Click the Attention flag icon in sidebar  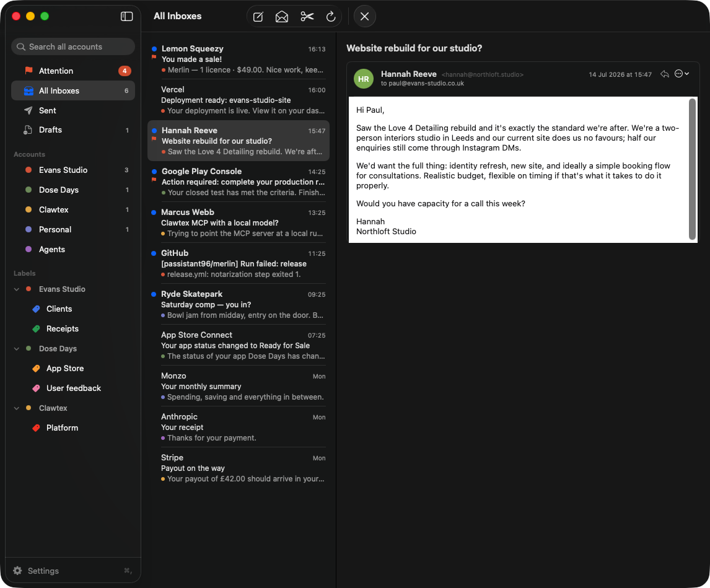(28, 71)
